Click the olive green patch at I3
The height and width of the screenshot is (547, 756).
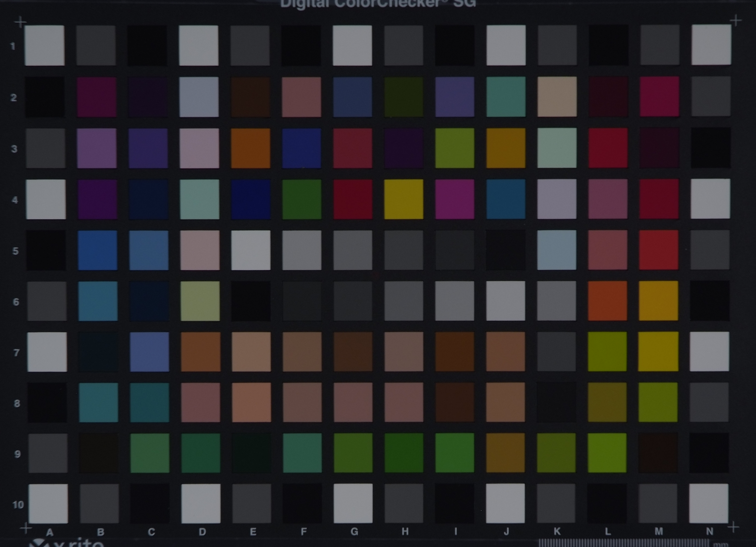pos(455,148)
